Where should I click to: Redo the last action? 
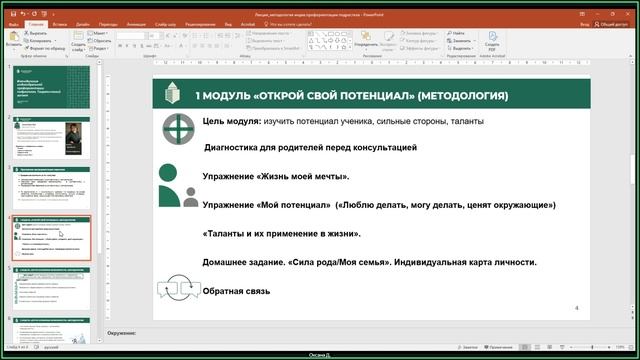(x=34, y=14)
